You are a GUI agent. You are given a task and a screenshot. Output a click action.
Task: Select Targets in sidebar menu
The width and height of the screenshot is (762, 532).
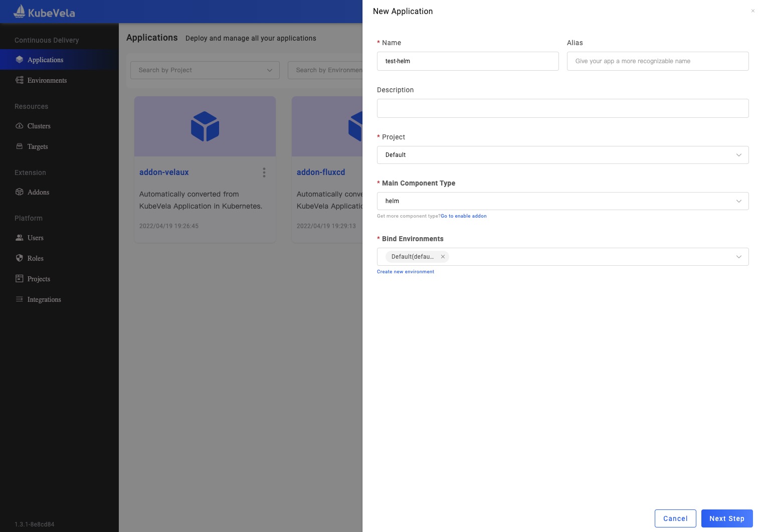(x=38, y=146)
